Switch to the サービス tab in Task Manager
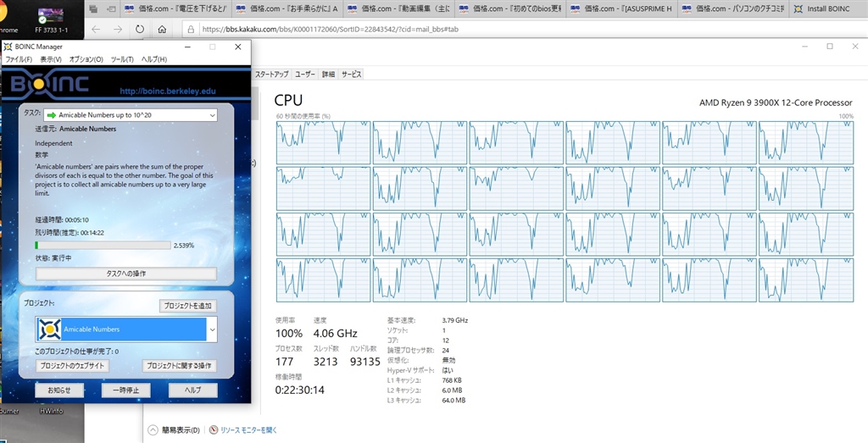Image resolution: width=868 pixels, height=443 pixels. [x=351, y=74]
